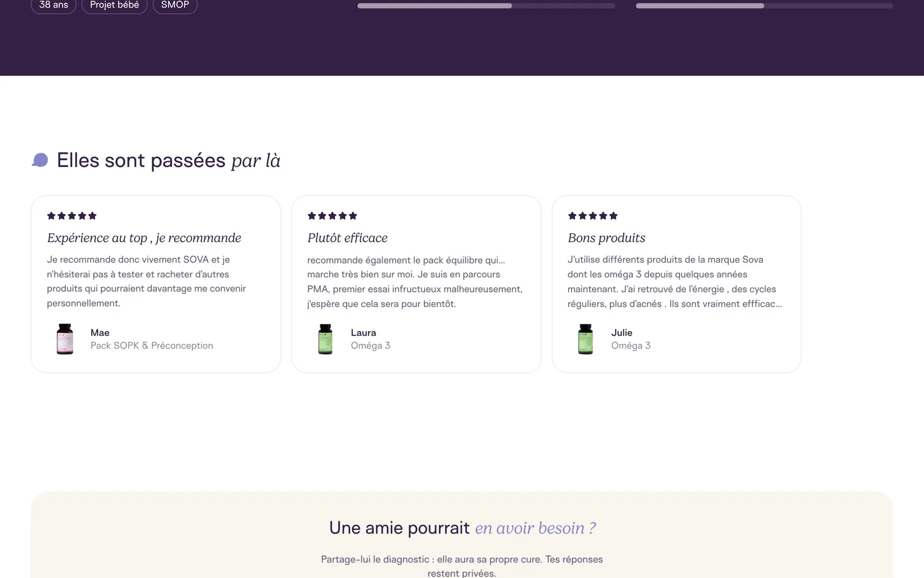The height and width of the screenshot is (578, 924).
Task: Click the right progress bar
Action: (765, 6)
